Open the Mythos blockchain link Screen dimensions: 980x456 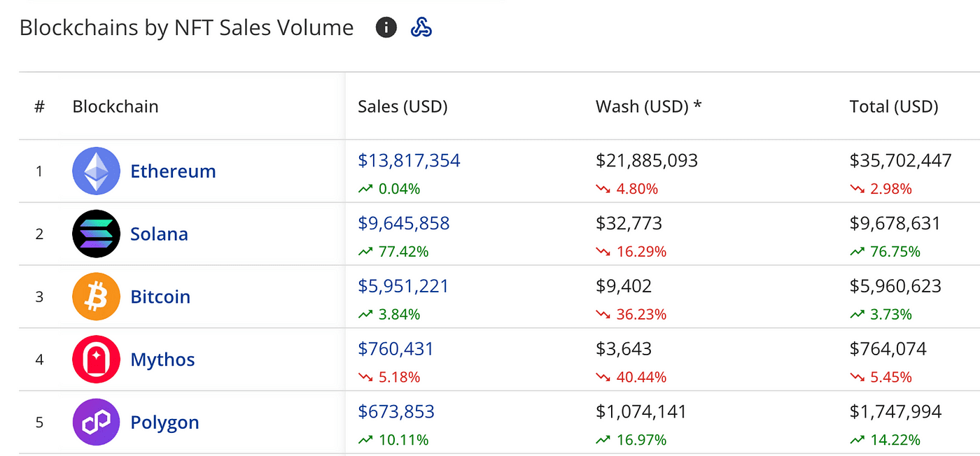click(162, 360)
